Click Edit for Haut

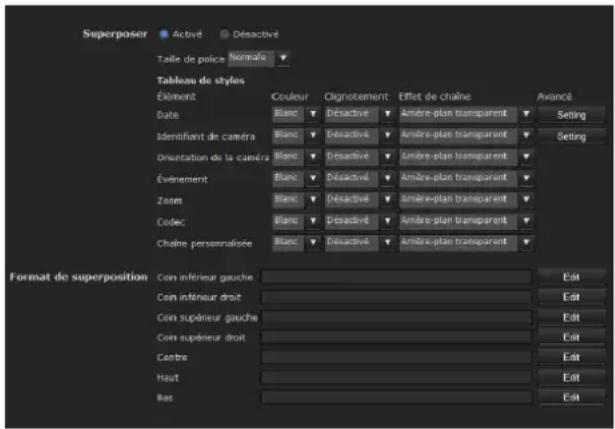tap(571, 378)
